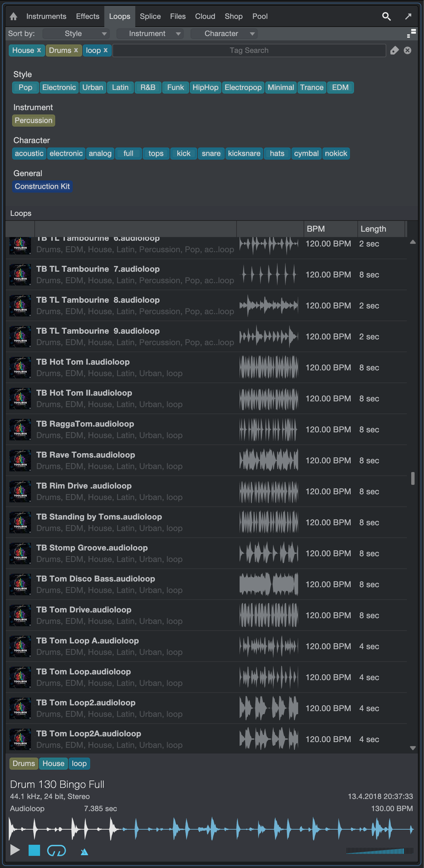Select TB Rim Drive .audioloop

click(x=206, y=491)
